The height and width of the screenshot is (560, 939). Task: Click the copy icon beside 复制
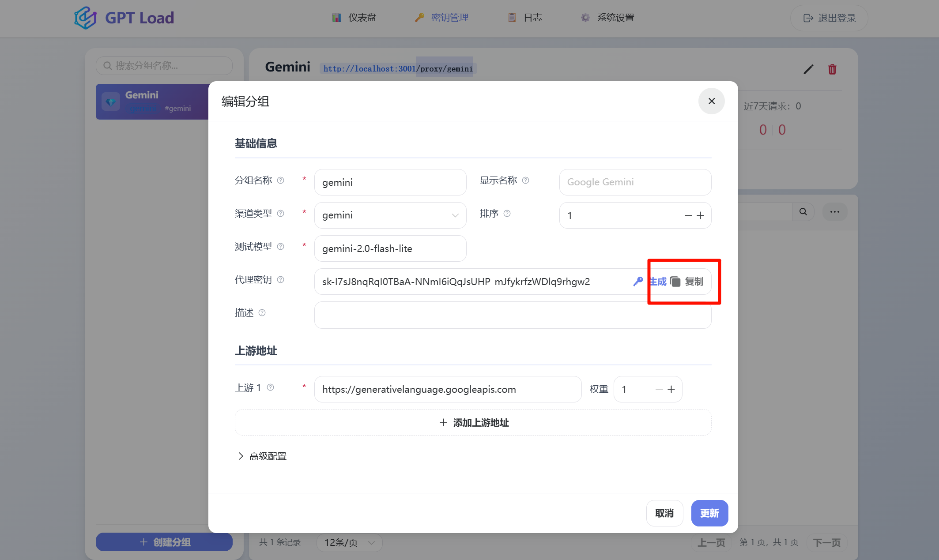675,281
